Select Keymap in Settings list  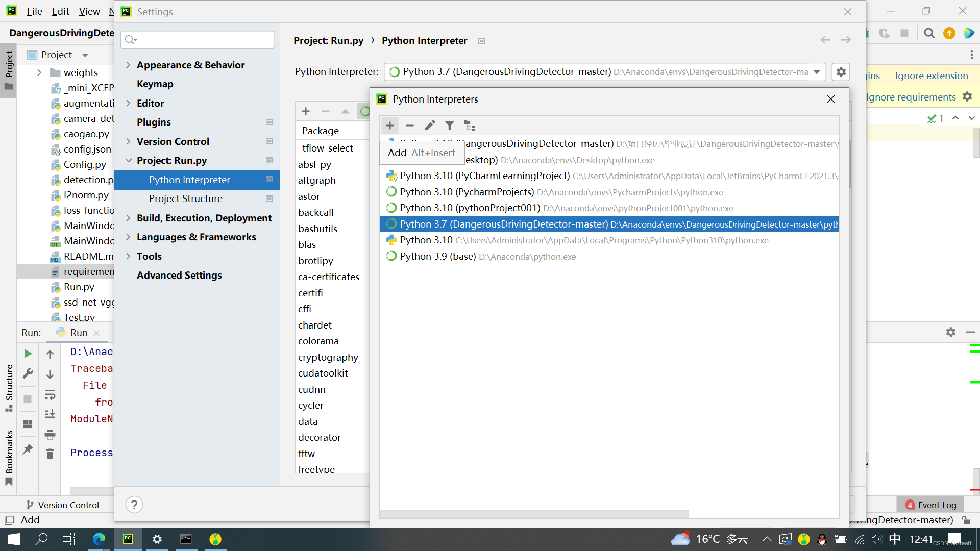(x=155, y=84)
